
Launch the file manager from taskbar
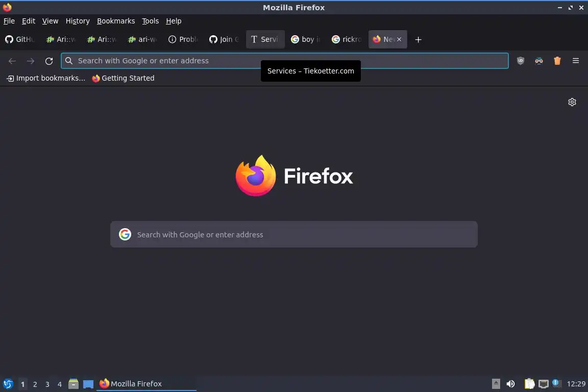pos(73,384)
